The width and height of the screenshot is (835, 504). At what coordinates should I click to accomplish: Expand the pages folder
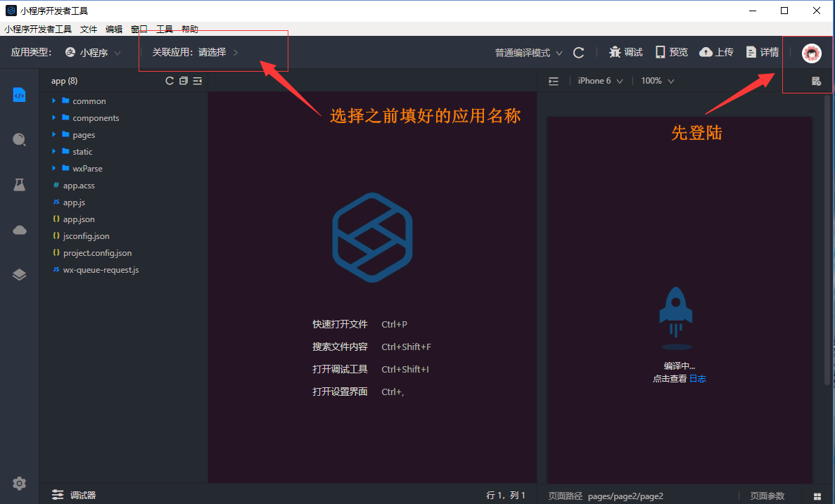tap(83, 135)
